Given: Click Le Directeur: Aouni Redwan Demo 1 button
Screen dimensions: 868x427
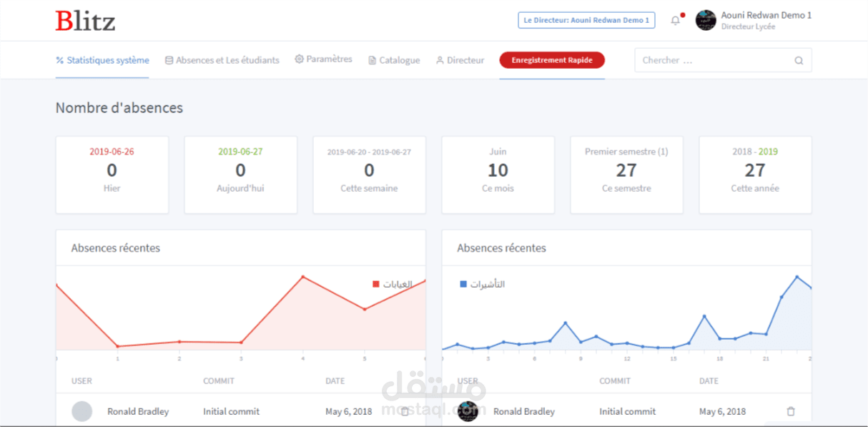Looking at the screenshot, I should (x=586, y=20).
